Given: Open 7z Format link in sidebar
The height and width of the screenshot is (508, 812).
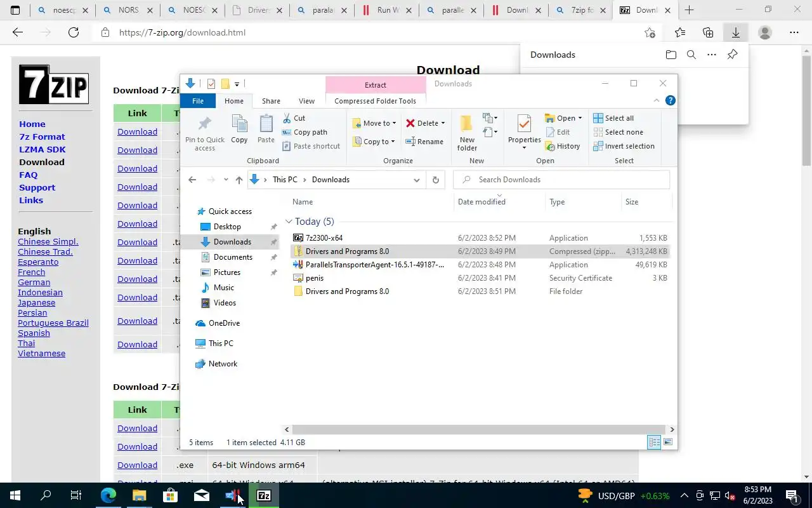Looking at the screenshot, I should 42,137.
